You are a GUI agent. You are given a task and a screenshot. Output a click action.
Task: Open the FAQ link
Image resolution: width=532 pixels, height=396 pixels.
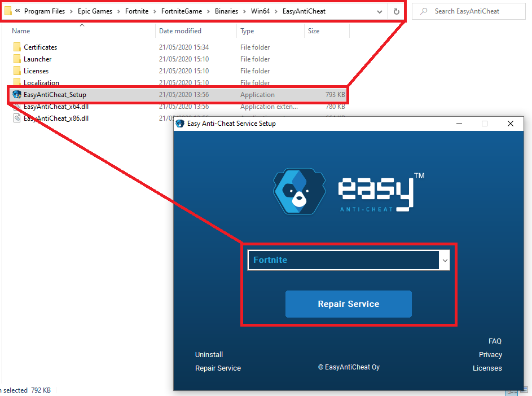[495, 341]
